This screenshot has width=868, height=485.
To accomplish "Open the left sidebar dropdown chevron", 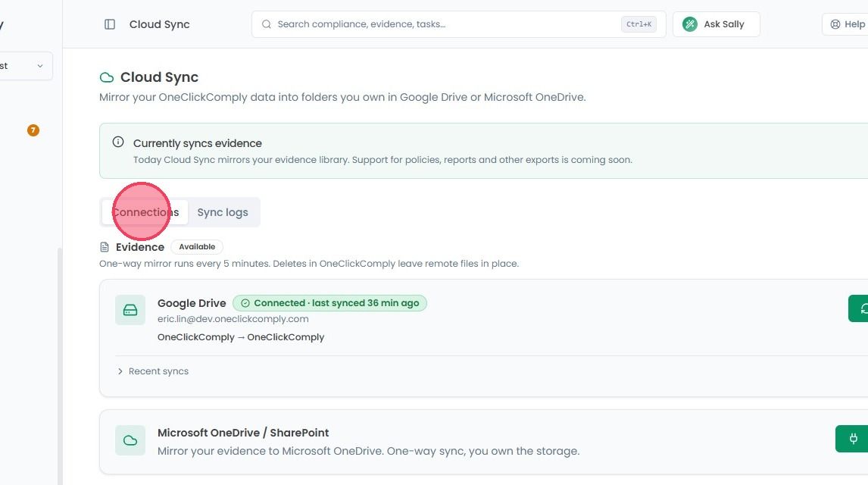I will (x=40, y=66).
